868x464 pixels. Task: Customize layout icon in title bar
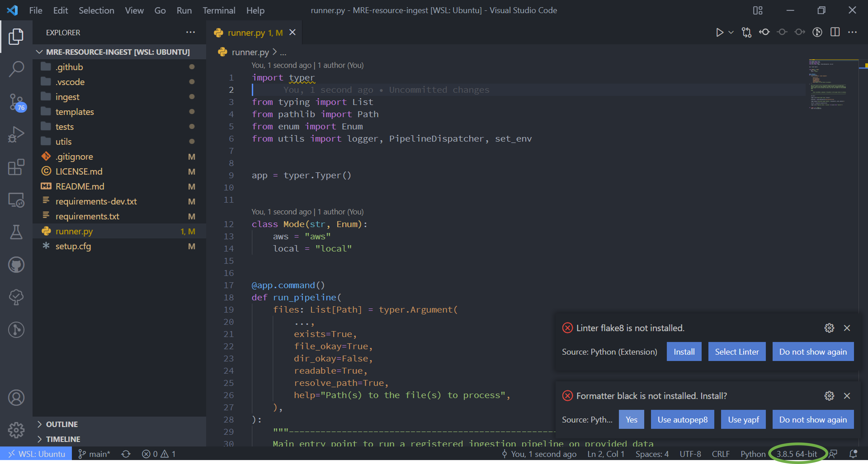coord(758,10)
